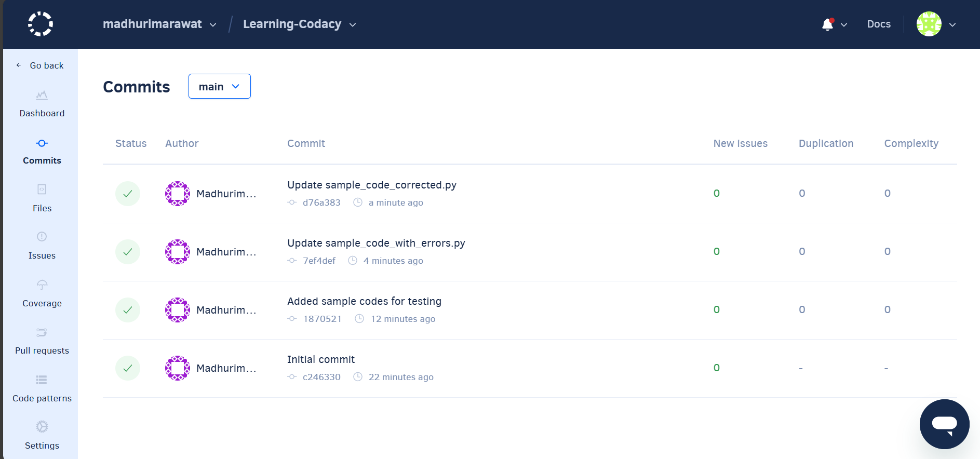980x459 pixels.
Task: Open commit 'Update sample_code_corrected.py'
Action: [372, 185]
